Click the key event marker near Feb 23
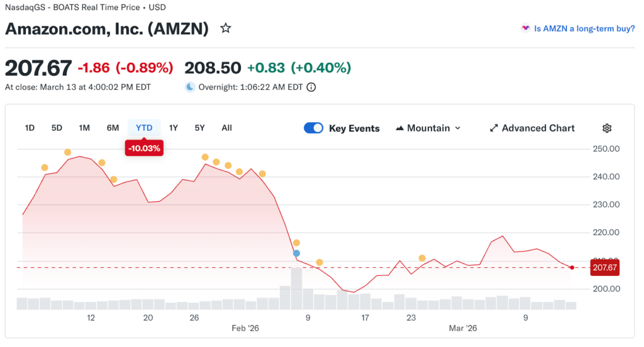Image resolution: width=644 pixels, height=347 pixels. click(422, 258)
